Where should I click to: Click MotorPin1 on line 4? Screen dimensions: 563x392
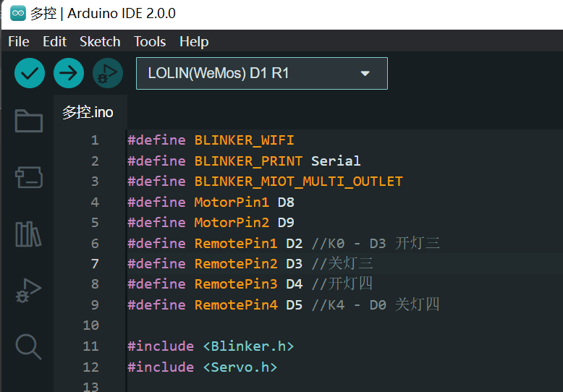(232, 202)
